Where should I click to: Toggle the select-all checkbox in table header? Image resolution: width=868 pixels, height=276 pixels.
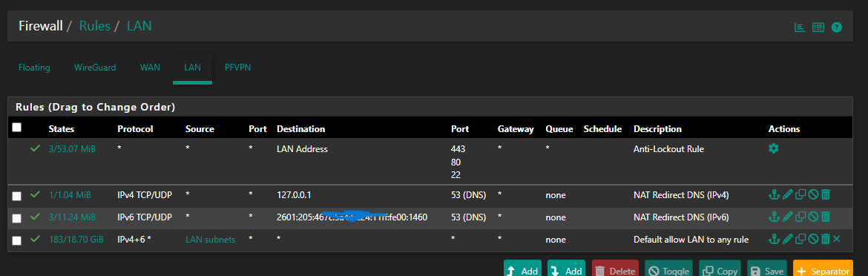tap(16, 127)
